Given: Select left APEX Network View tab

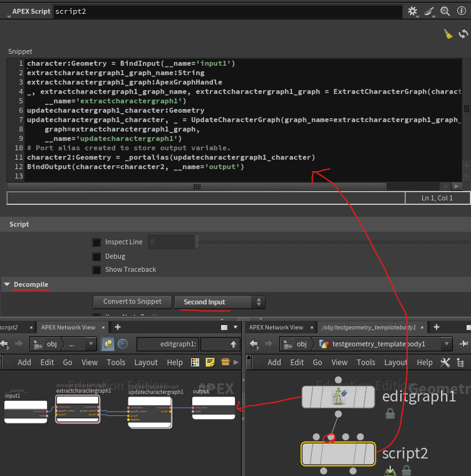Looking at the screenshot, I should click(68, 327).
